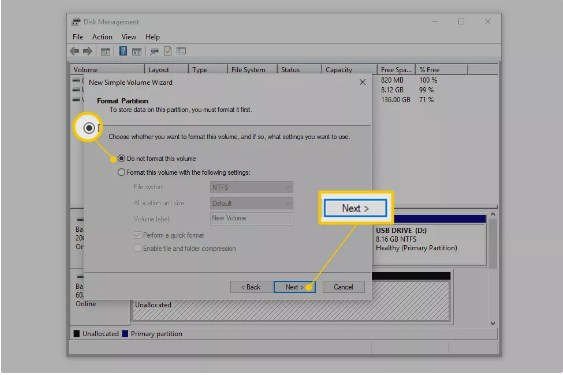Image resolution: width=563 pixels, height=375 pixels.
Task: Click the '71 %' free percentage cell
Action: pyautogui.click(x=427, y=99)
